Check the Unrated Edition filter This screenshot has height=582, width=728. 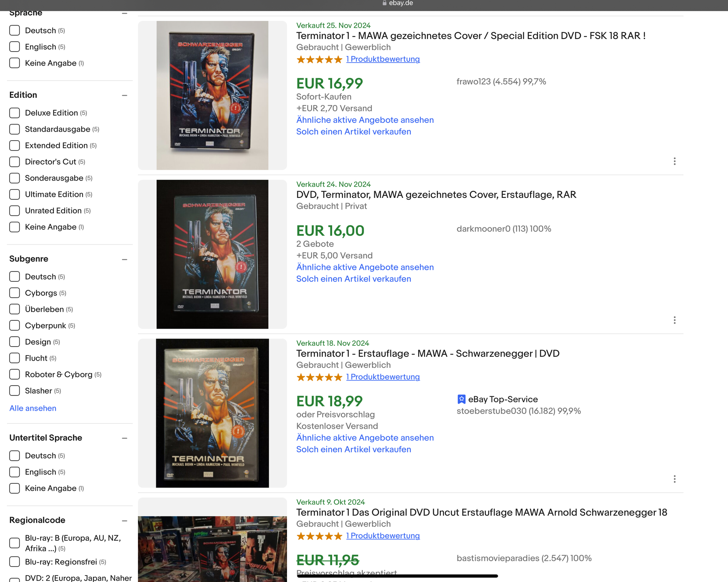[x=14, y=211]
